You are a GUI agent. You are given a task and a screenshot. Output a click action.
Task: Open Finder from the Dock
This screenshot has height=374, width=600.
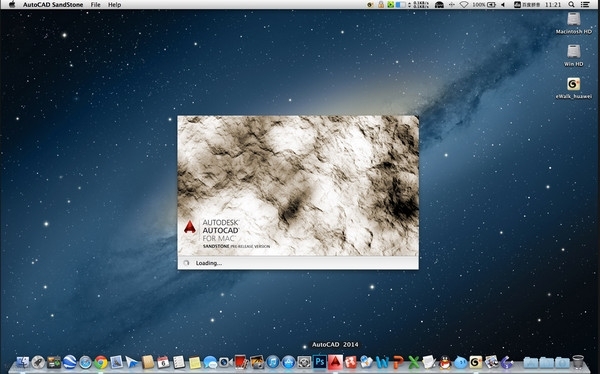pyautogui.click(x=22, y=362)
